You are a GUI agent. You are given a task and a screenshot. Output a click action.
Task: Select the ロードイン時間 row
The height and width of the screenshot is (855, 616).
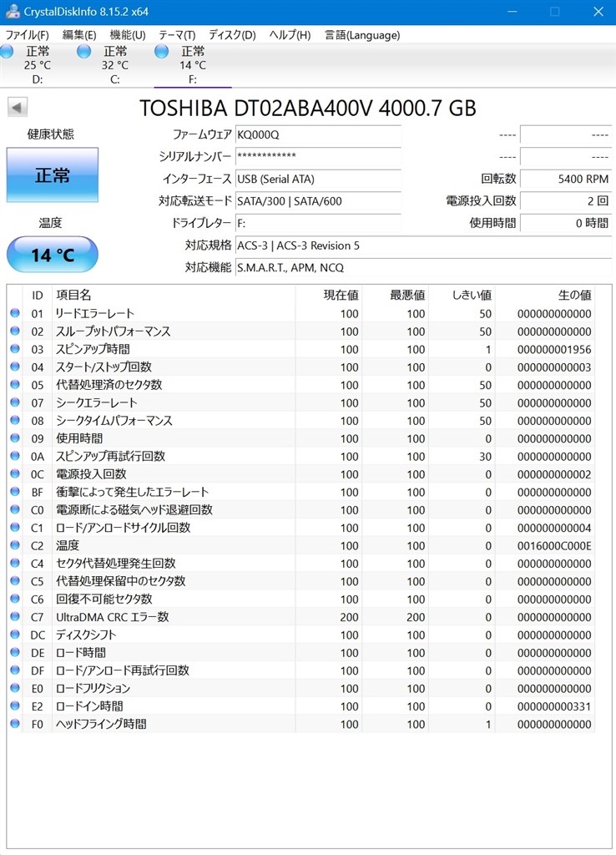301,706
